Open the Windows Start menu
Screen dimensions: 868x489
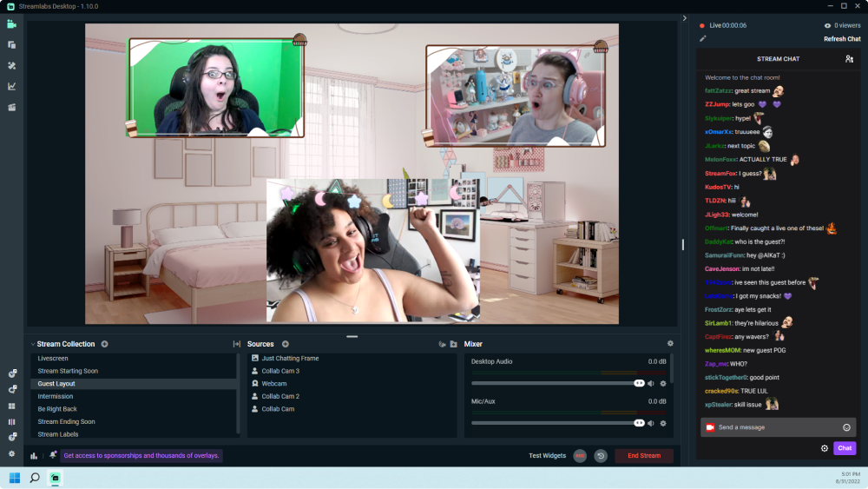pyautogui.click(x=15, y=478)
